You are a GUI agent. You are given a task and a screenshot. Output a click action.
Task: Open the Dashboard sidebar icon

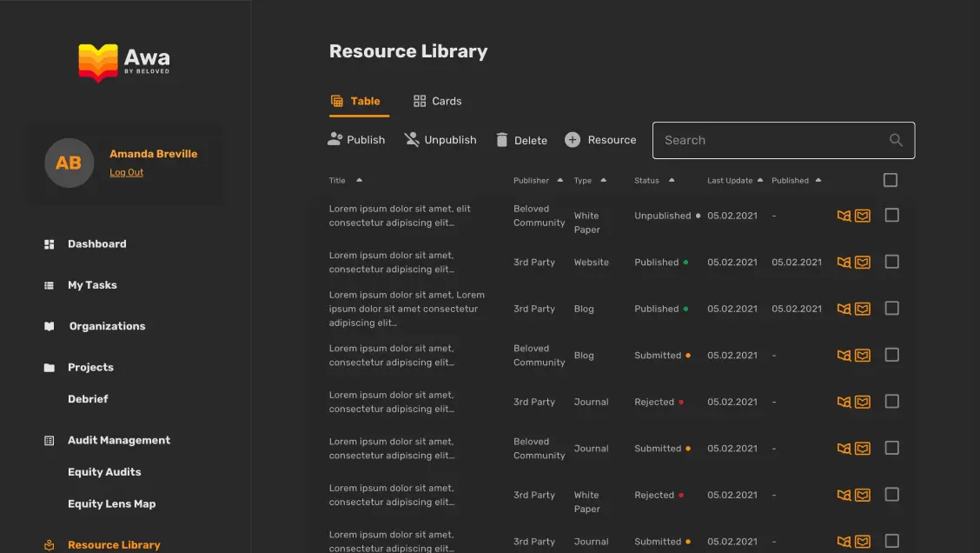(50, 243)
